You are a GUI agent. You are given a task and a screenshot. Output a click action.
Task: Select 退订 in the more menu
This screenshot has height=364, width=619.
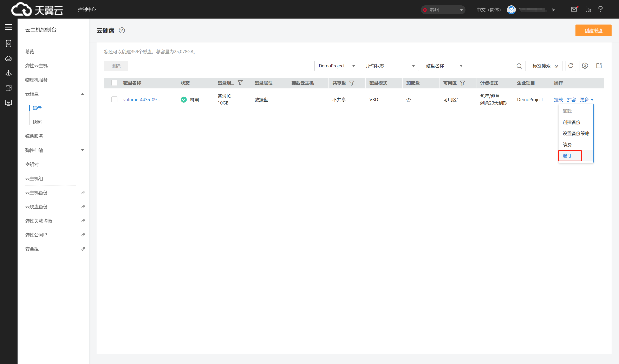(x=567, y=156)
